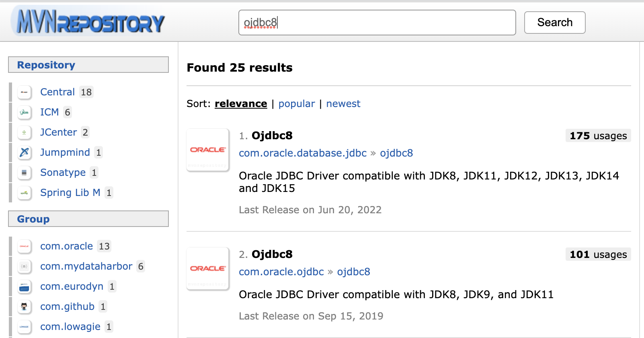
Task: Open first result title Ojdbc8
Action: pyautogui.click(x=272, y=136)
